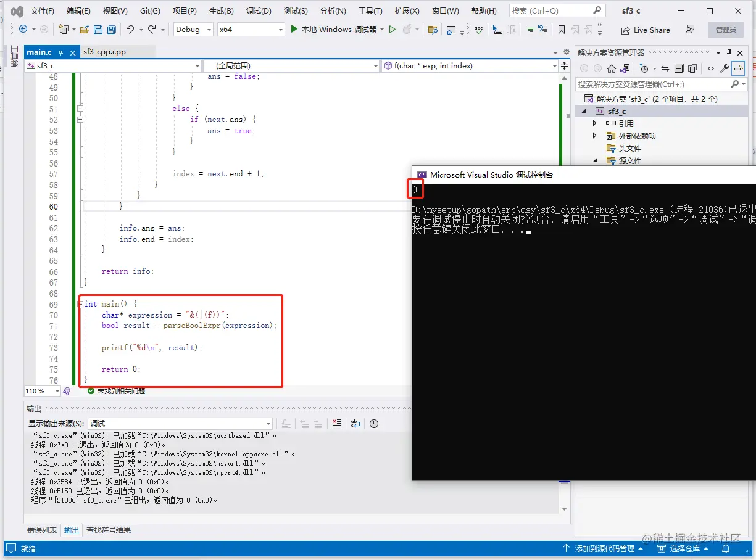756x560 pixels.
Task: Click the bookmark toggle toolbar icon
Action: tap(561, 29)
